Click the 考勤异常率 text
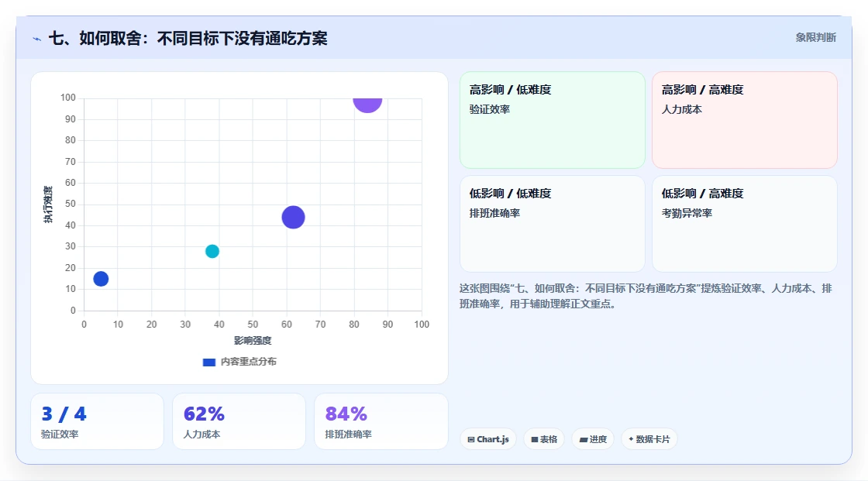The width and height of the screenshot is (868, 481). pyautogui.click(x=687, y=213)
